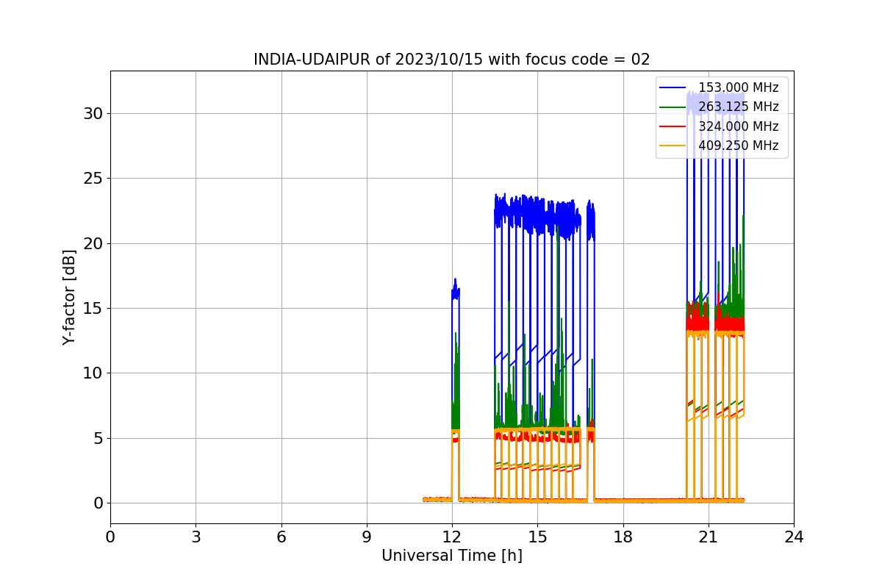Click y-axis tick label 5

click(x=98, y=439)
